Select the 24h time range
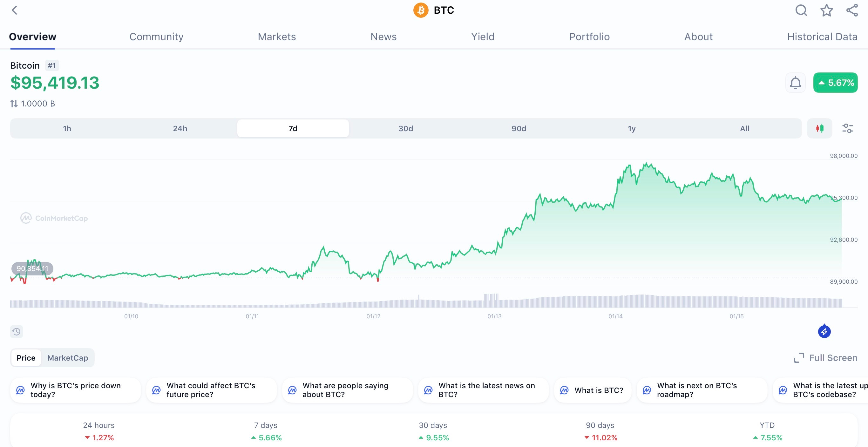Viewport: 868px width, 447px height. coord(180,128)
